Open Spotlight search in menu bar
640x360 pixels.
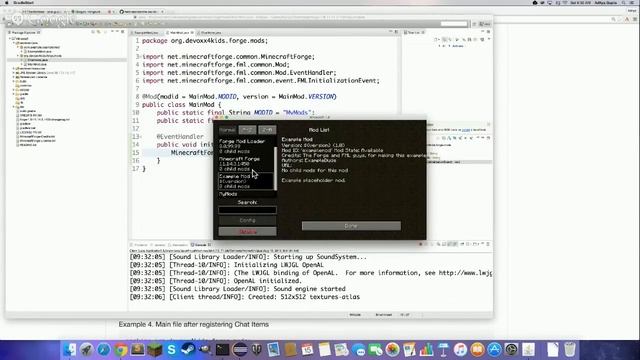[x=623, y=2]
